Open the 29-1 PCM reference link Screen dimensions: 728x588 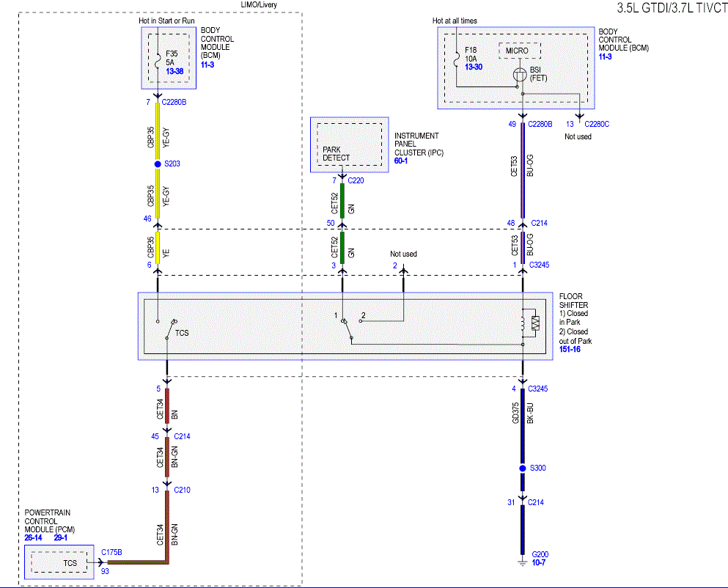60,538
